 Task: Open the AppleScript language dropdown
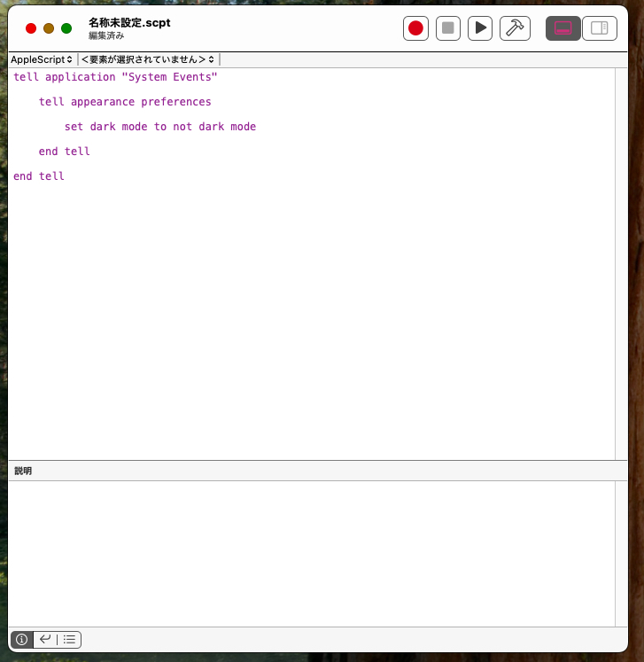click(x=42, y=59)
